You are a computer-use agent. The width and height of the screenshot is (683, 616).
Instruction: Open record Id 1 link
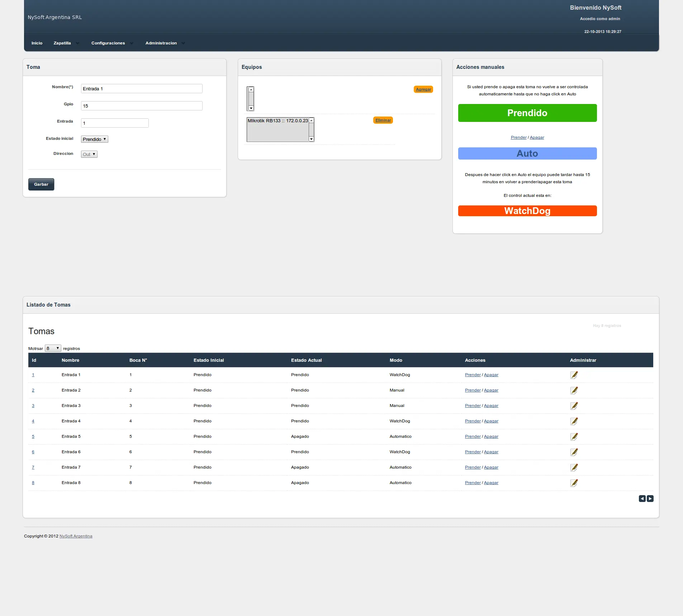tap(33, 375)
